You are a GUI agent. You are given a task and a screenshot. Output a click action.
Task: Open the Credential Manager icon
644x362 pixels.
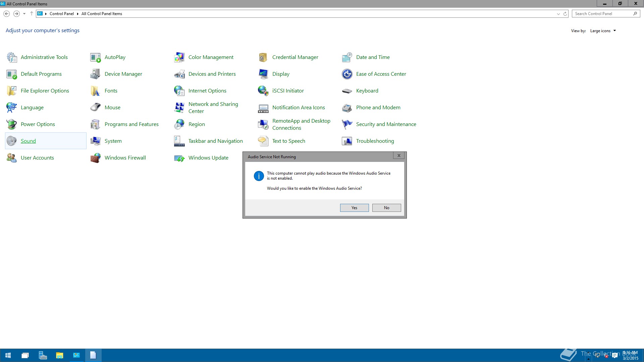(263, 57)
